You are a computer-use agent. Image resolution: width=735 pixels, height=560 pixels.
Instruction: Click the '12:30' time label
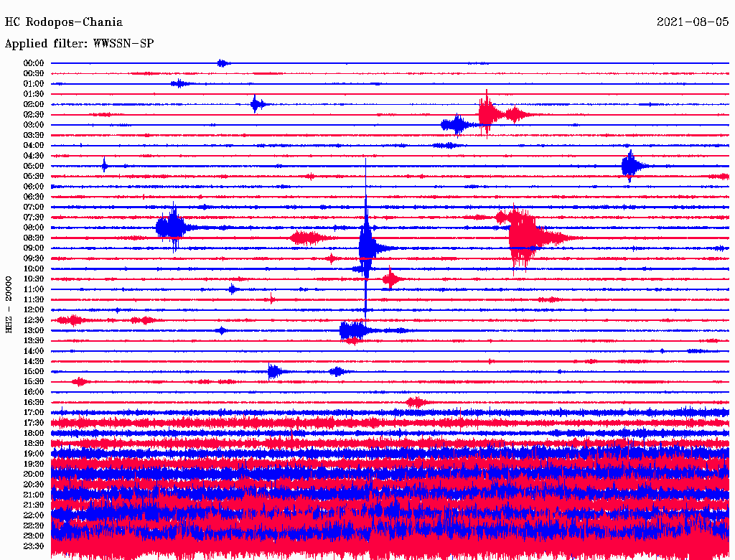tap(34, 320)
